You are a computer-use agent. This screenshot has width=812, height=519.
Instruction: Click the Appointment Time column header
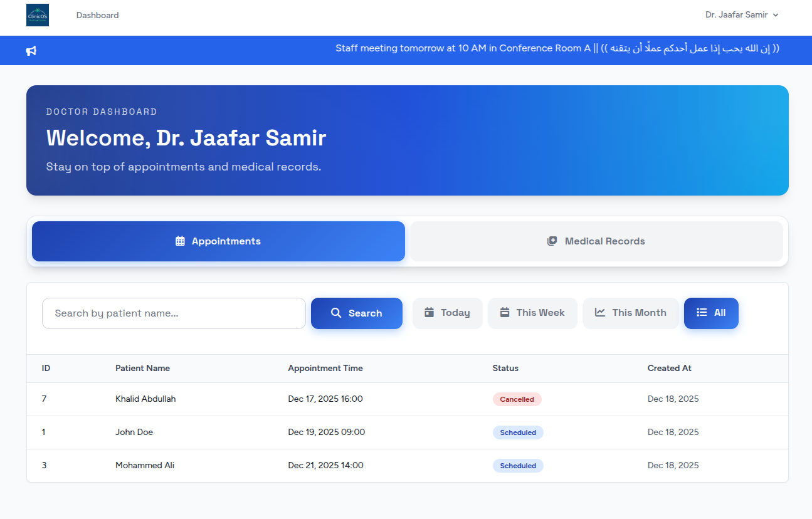[325, 369]
